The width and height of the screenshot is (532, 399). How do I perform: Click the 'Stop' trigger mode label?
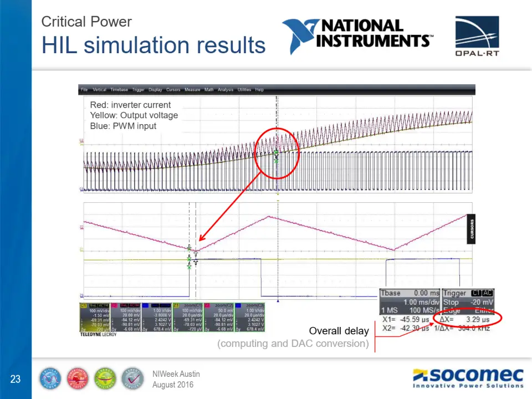point(451,302)
